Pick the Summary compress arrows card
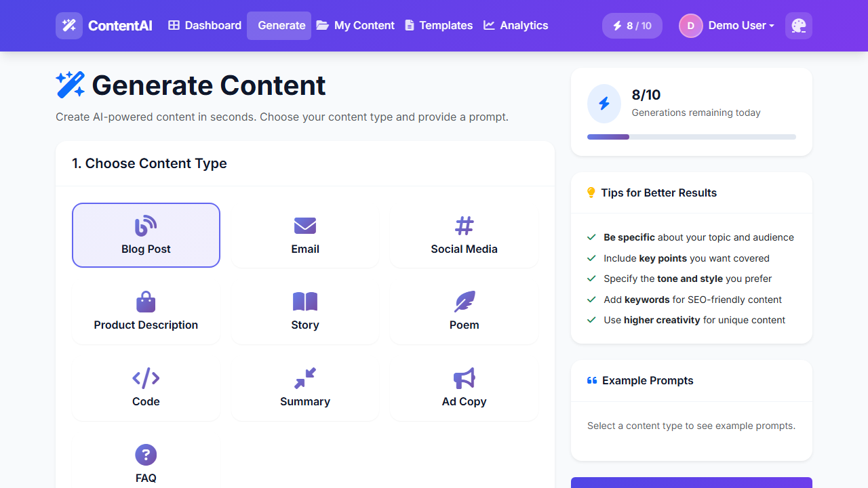The image size is (868, 488). [305, 388]
